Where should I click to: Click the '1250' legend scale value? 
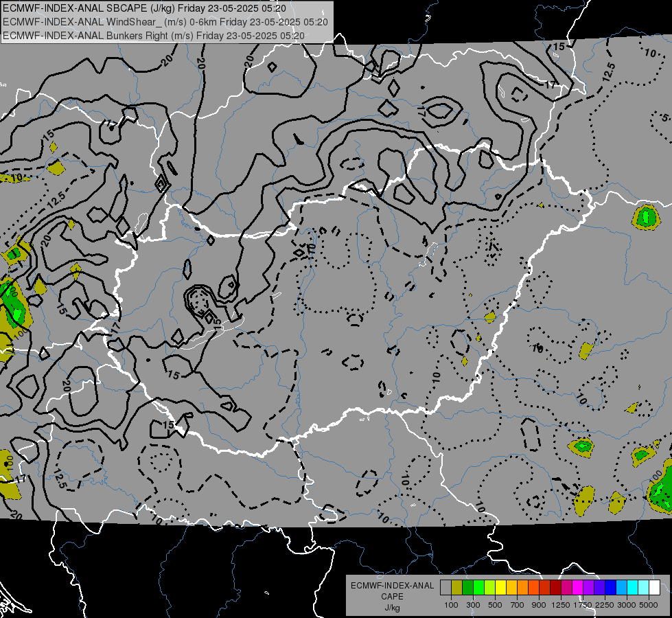coord(561,605)
